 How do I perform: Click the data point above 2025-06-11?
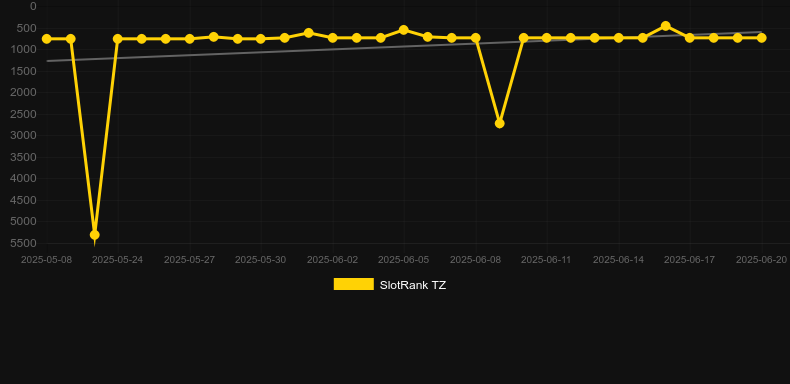tap(547, 38)
